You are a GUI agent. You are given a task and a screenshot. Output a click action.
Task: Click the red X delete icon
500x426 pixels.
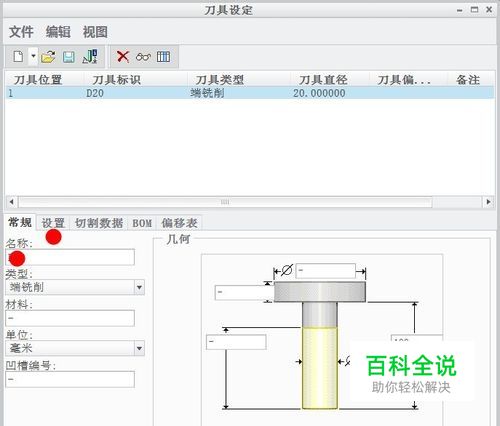[123, 57]
